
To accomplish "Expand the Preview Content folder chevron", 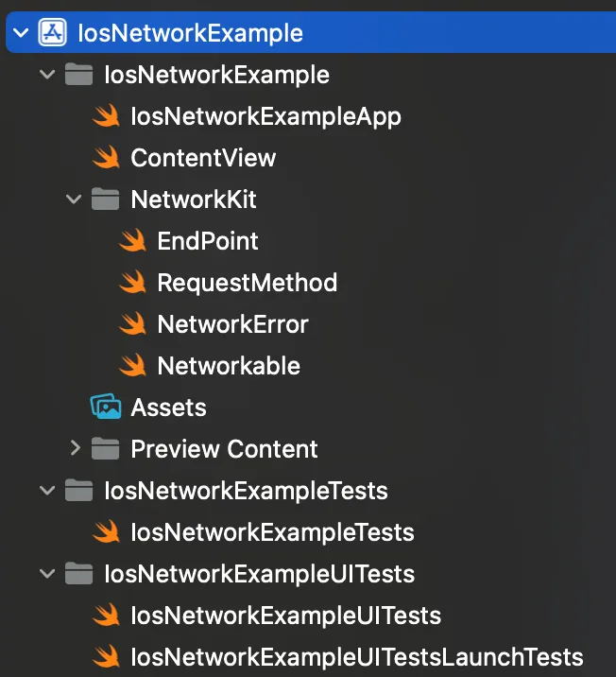I will 75,449.
